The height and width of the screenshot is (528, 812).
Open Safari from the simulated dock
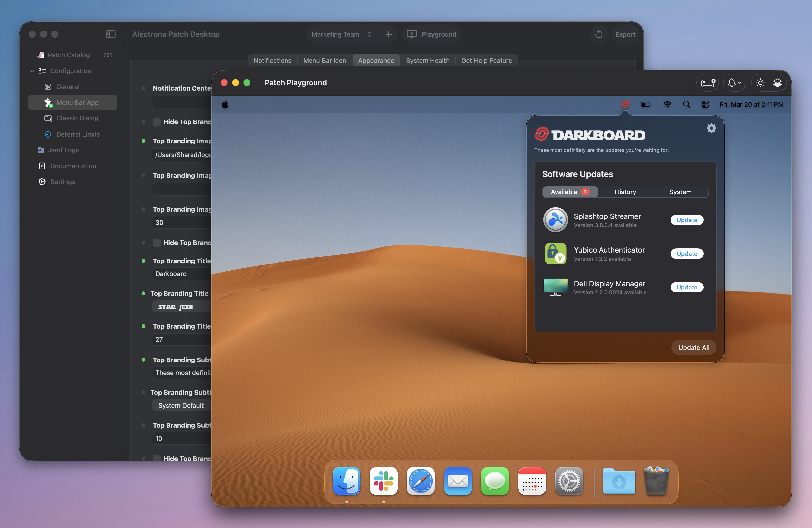421,481
